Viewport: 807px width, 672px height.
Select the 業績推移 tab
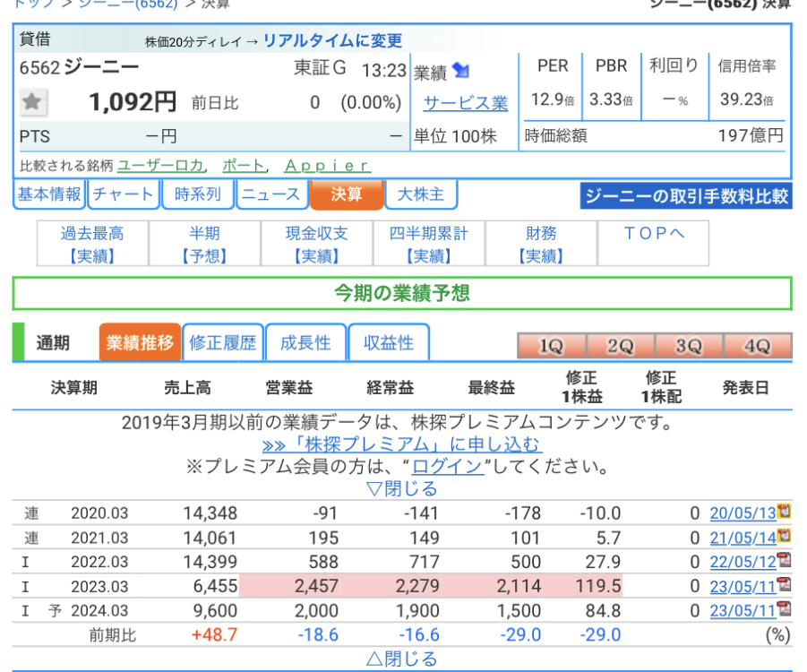(140, 342)
